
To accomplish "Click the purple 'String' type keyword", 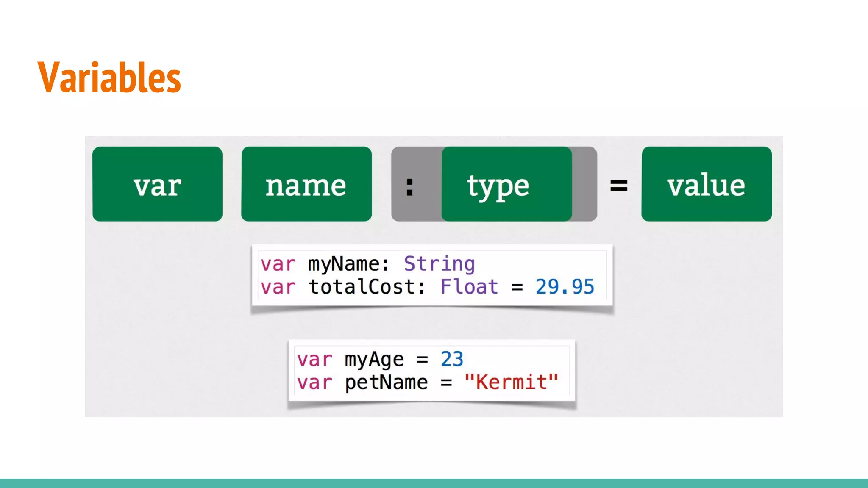I will [439, 264].
